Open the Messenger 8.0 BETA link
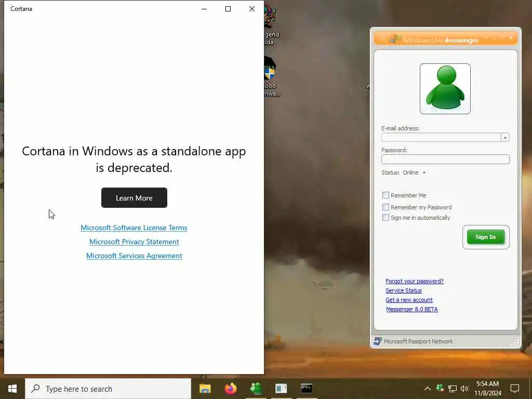The width and height of the screenshot is (532, 399). coord(411,309)
